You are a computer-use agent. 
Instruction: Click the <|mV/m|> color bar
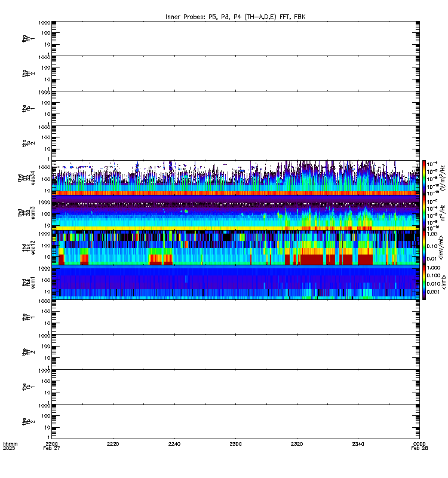pyautogui.click(x=424, y=247)
